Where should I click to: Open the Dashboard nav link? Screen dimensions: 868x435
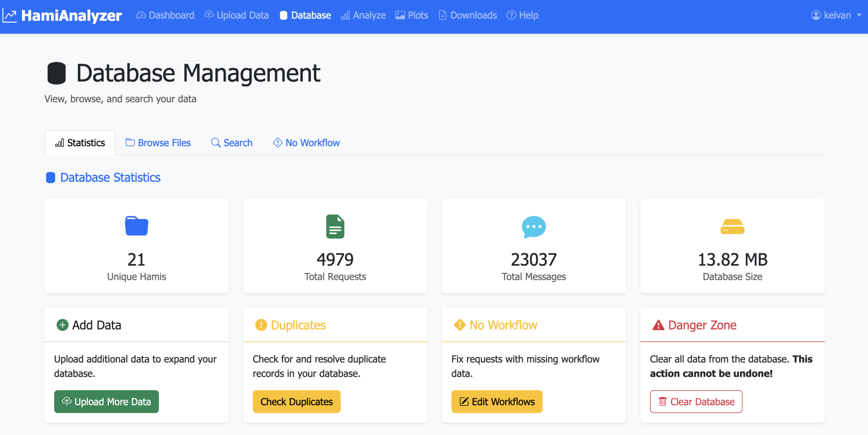165,15
